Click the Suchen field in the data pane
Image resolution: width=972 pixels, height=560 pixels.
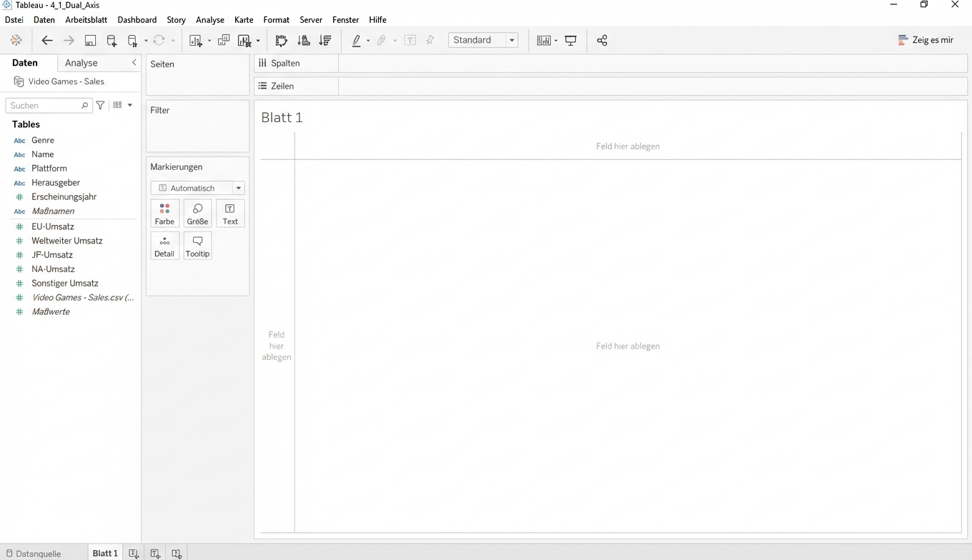(44, 105)
